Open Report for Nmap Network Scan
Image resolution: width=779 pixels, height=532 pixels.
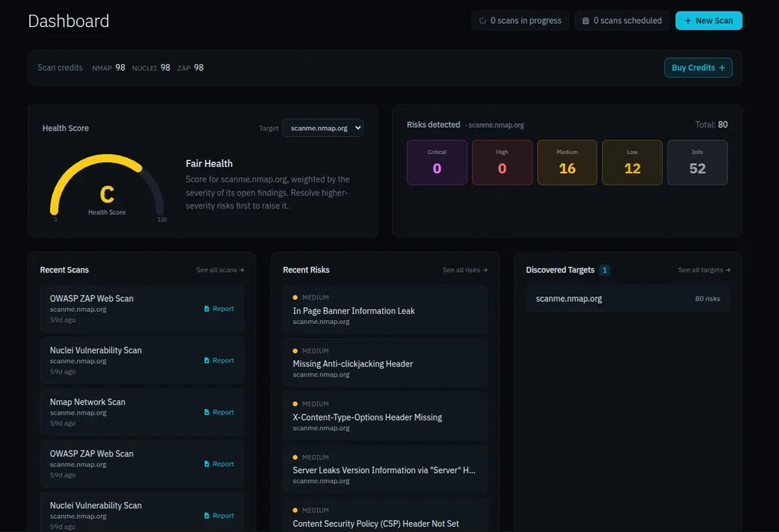point(219,412)
